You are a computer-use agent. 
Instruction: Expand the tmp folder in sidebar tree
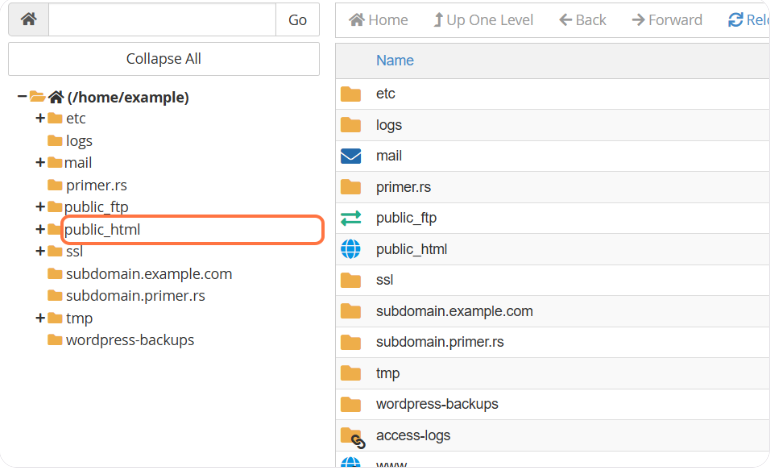point(40,318)
